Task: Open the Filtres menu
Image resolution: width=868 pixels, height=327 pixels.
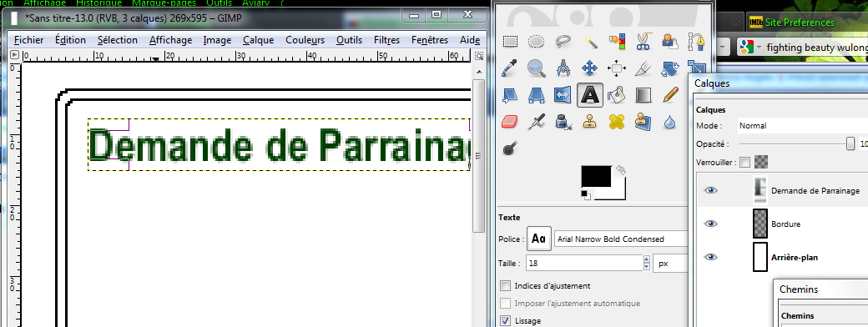Action: click(387, 40)
